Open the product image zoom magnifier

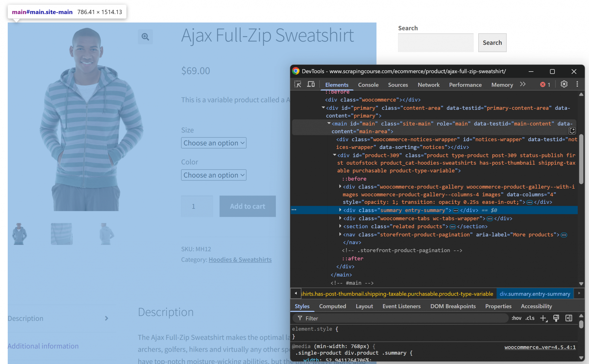click(145, 37)
